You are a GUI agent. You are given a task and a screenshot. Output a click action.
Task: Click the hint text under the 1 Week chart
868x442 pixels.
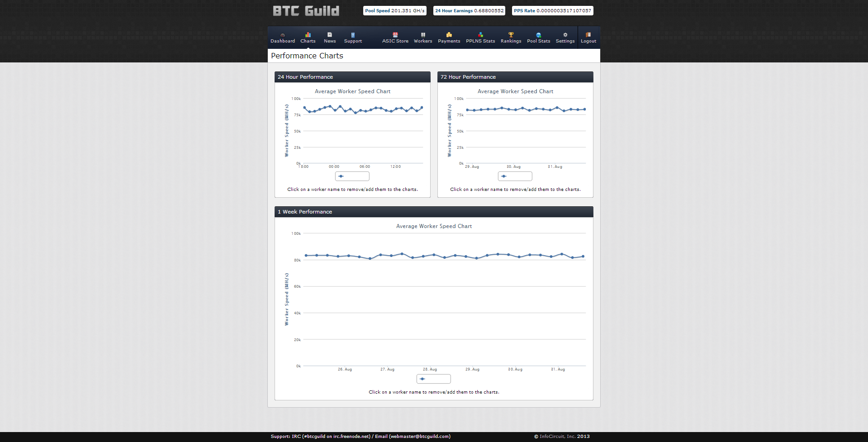tap(434, 392)
